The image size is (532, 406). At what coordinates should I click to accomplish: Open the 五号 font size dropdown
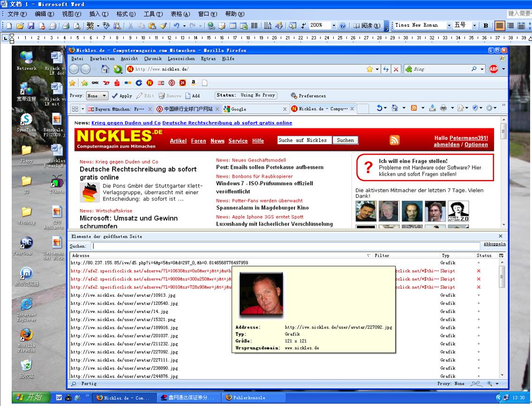pyautogui.click(x=474, y=26)
